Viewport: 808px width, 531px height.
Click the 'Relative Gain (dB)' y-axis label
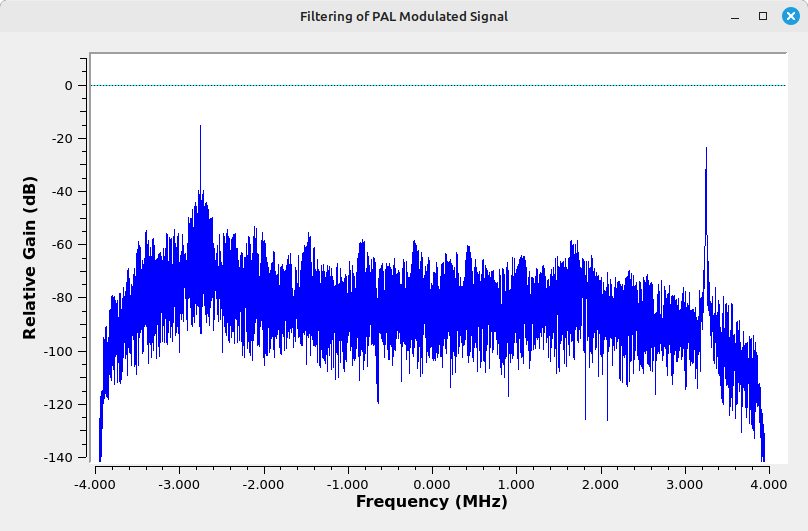click(30, 257)
